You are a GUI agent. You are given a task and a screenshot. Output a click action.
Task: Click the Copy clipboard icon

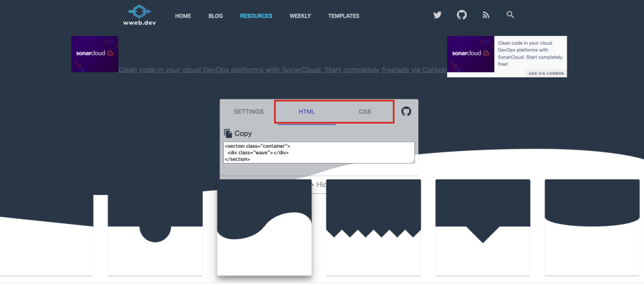228,133
